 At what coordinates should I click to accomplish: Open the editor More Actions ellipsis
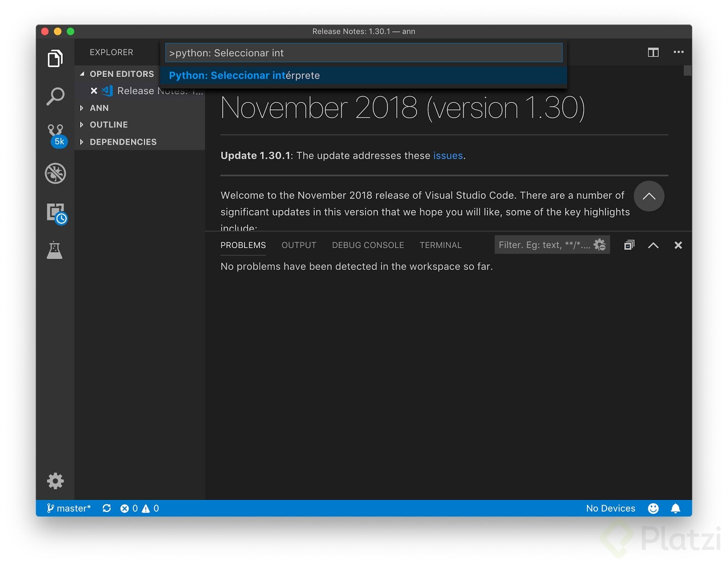[678, 52]
